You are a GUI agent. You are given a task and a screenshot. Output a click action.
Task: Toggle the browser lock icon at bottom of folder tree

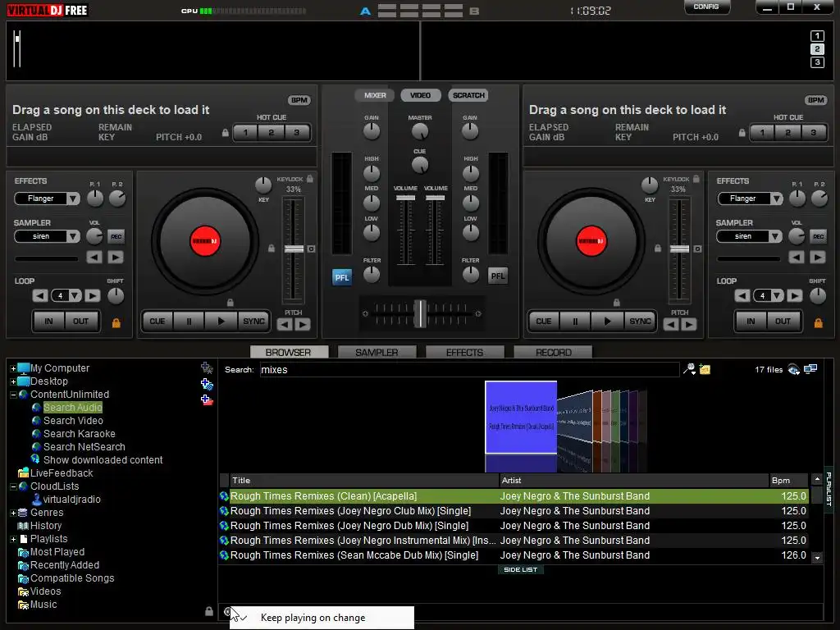coord(209,611)
